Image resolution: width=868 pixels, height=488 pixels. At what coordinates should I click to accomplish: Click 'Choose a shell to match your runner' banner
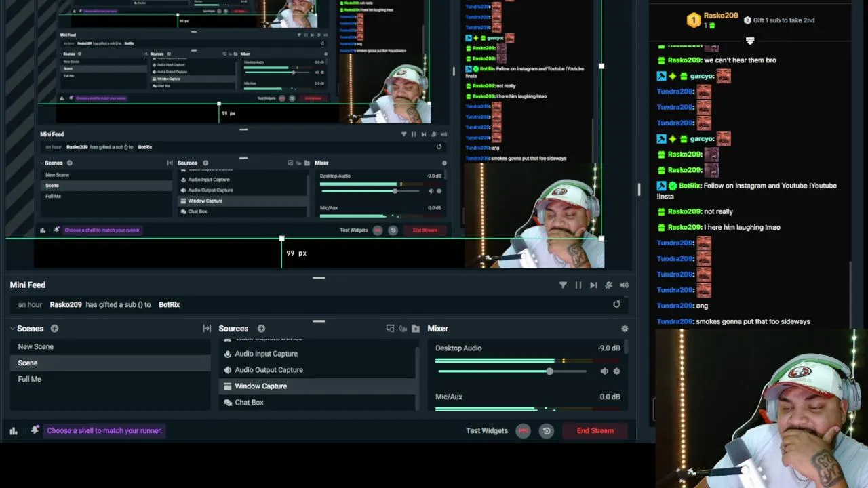pos(104,430)
